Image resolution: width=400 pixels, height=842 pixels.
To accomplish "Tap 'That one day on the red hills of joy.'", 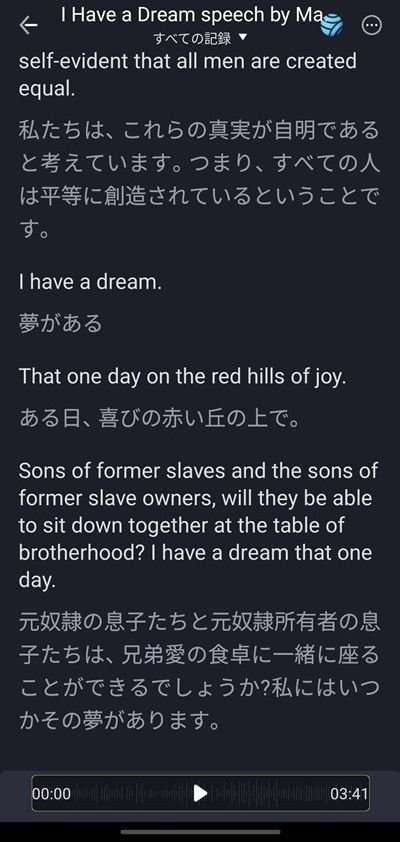I will (181, 377).
